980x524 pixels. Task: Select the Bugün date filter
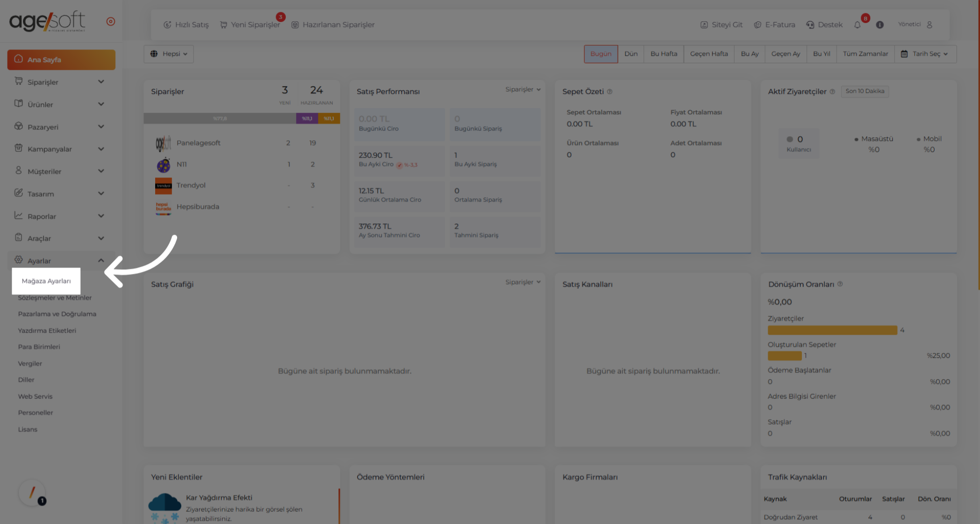pyautogui.click(x=600, y=54)
